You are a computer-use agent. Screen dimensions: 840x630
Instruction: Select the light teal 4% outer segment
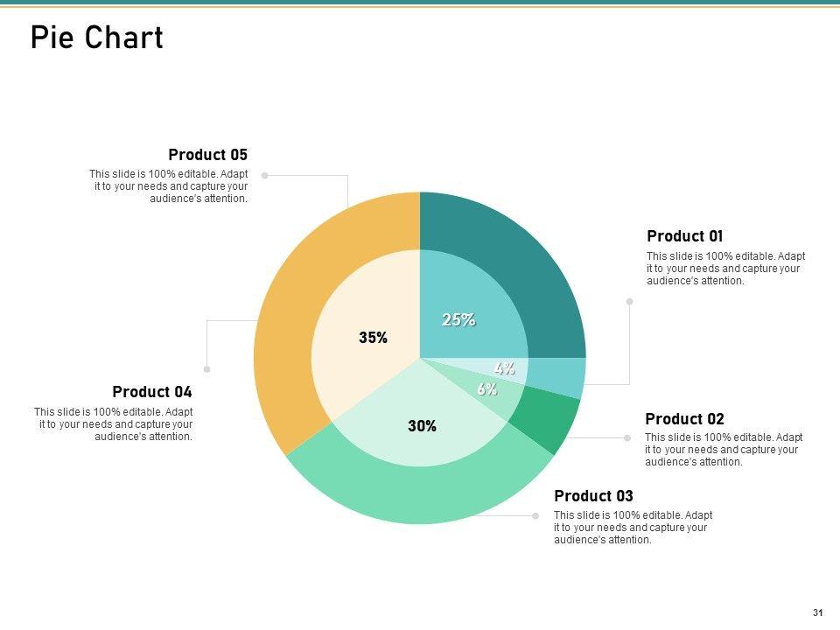[x=569, y=376]
